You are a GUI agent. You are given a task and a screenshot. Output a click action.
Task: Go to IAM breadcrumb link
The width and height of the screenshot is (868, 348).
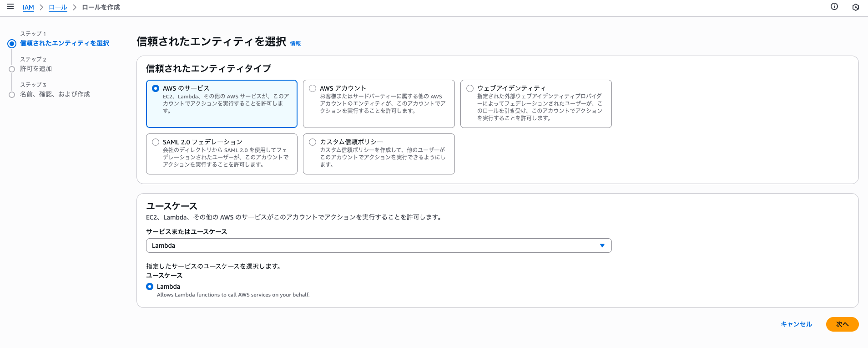[28, 7]
